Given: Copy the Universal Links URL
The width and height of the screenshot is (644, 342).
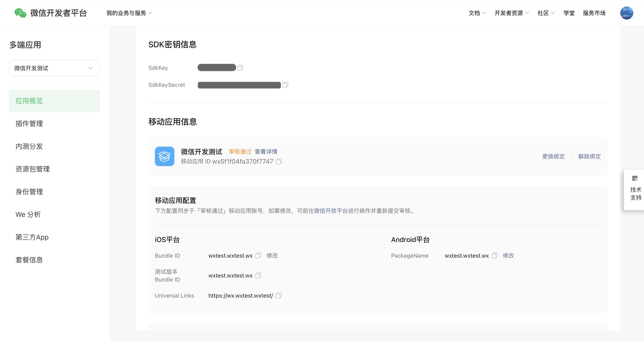Looking at the screenshot, I should [x=278, y=296].
